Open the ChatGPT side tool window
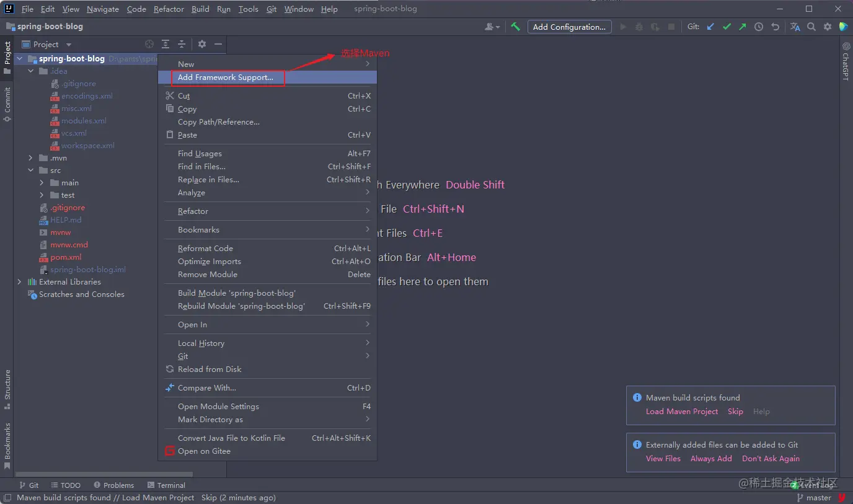 (x=846, y=61)
